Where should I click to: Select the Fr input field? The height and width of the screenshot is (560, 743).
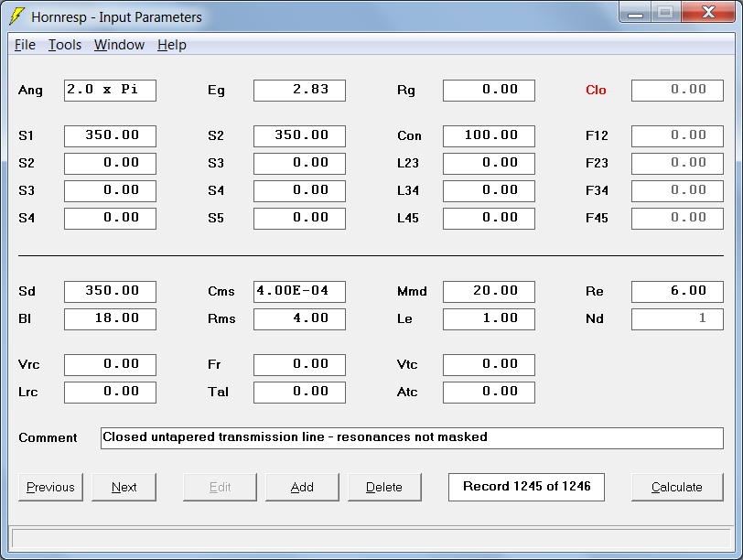click(x=299, y=365)
